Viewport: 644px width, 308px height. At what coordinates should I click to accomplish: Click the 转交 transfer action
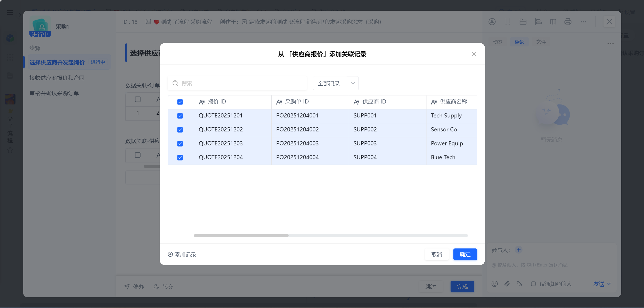(163, 287)
